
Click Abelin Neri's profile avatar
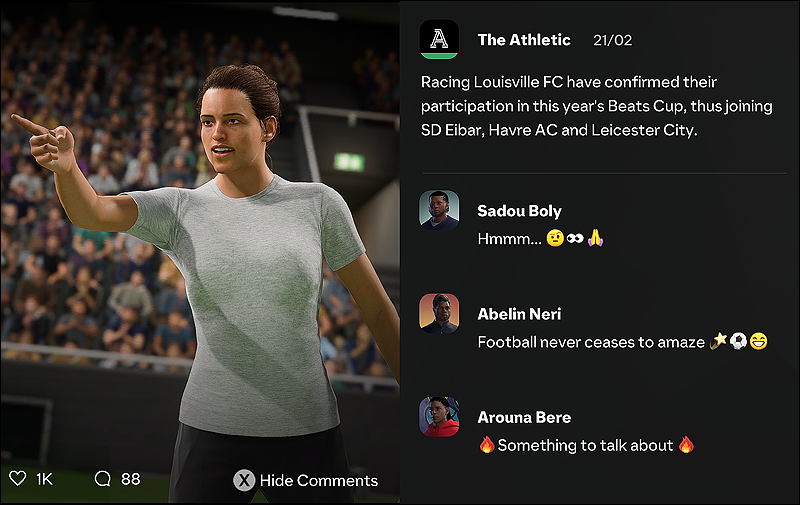point(439,313)
